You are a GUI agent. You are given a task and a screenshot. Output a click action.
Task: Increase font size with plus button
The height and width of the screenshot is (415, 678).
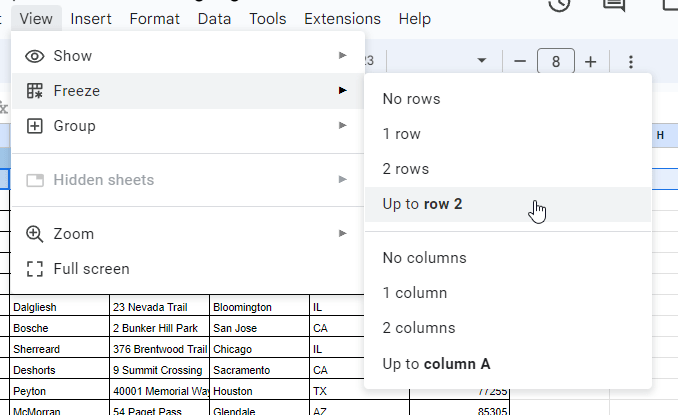click(591, 62)
